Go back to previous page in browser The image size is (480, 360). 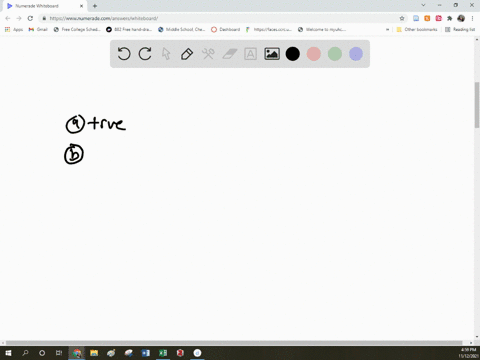[8, 18]
